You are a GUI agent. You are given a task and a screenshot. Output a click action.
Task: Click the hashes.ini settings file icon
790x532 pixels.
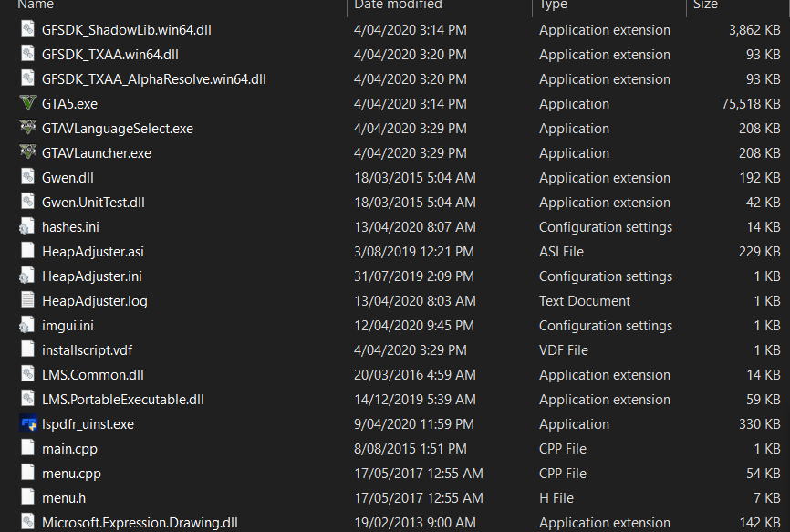click(27, 226)
